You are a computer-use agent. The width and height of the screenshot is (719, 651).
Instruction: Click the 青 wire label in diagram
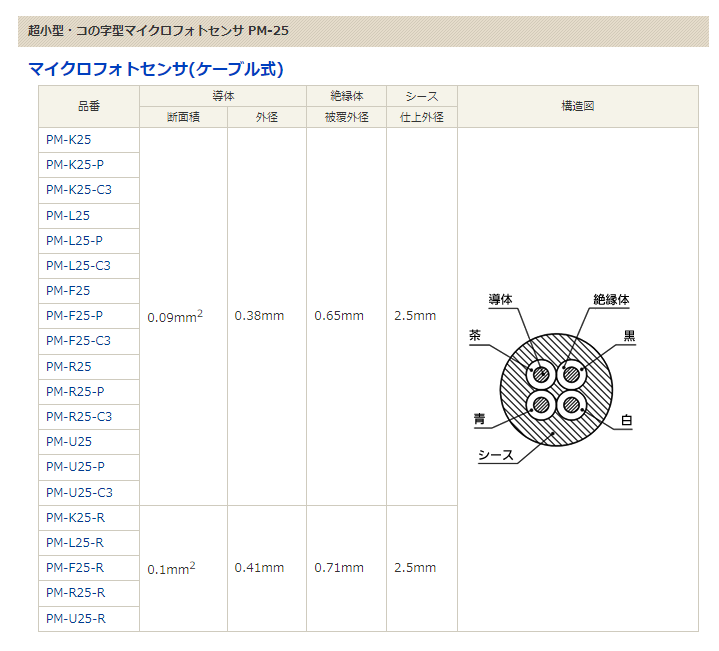point(479,419)
